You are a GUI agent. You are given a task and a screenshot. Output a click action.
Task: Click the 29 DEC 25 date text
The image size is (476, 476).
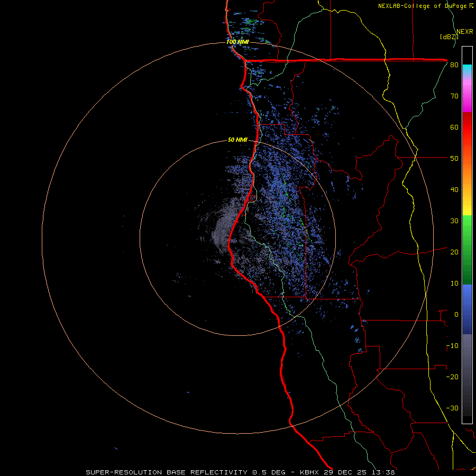click(x=345, y=472)
